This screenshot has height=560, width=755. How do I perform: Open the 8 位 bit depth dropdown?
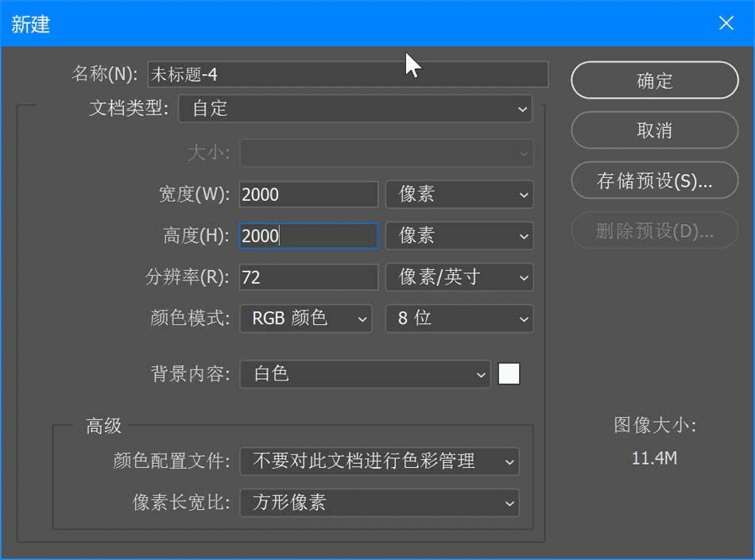(x=459, y=319)
